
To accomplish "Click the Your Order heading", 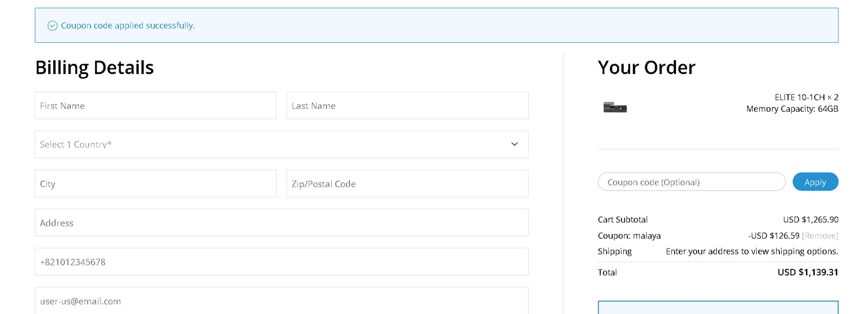I will [x=646, y=68].
